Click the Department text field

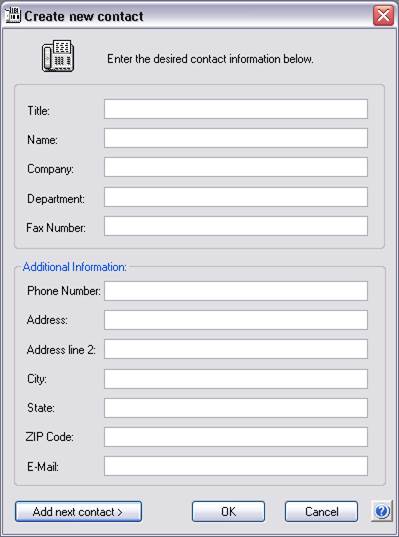point(236,197)
